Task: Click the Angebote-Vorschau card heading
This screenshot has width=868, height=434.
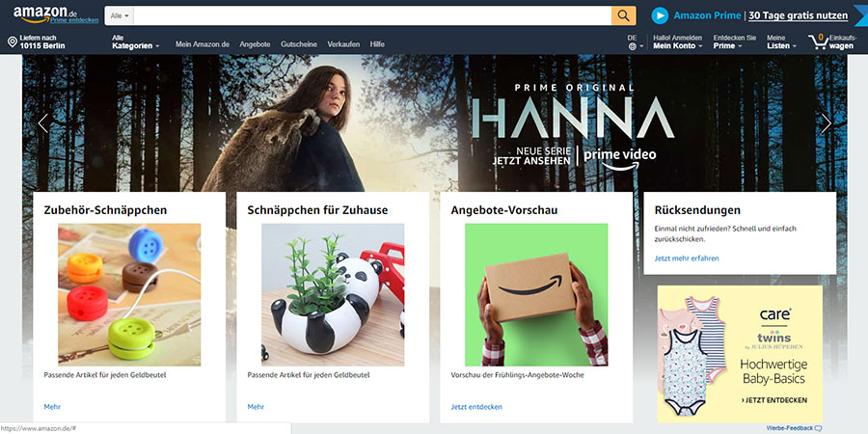Action: point(504,210)
